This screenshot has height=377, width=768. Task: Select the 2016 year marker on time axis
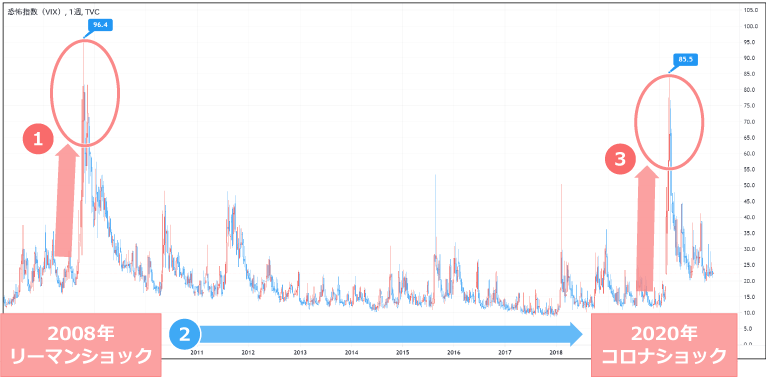[x=454, y=353]
